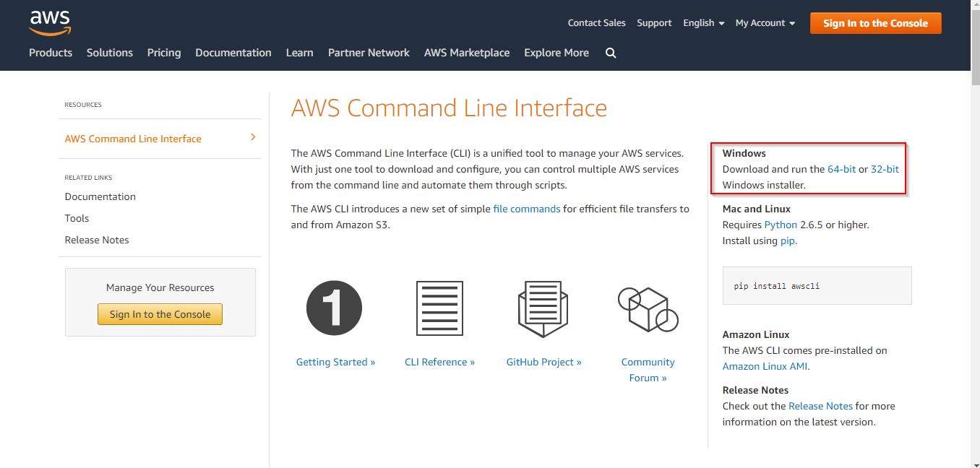Open the search magnifier icon

611,53
